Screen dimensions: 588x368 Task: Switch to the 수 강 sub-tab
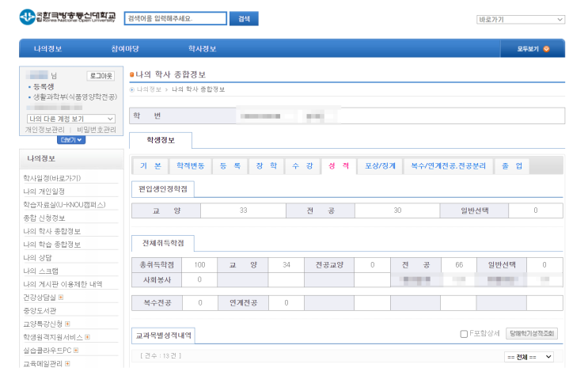click(302, 166)
